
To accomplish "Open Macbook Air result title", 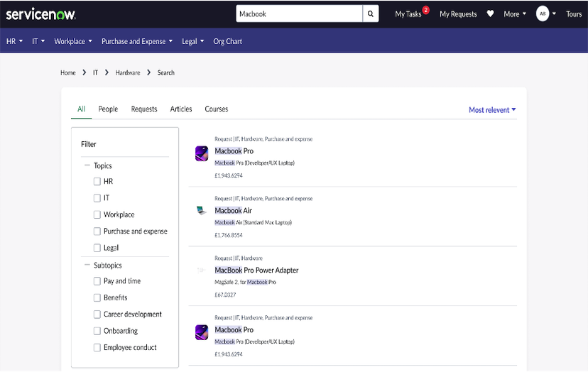I will 233,211.
